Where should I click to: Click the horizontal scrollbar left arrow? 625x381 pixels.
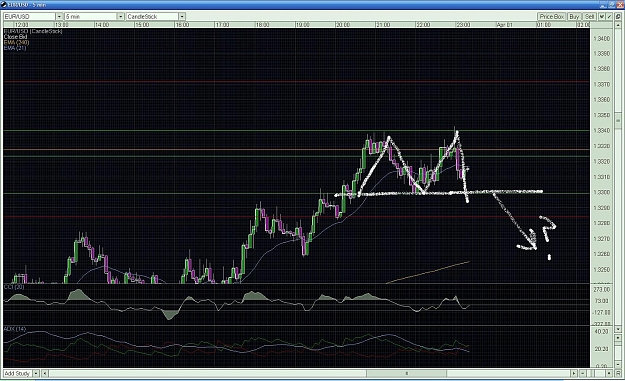(x=45, y=373)
